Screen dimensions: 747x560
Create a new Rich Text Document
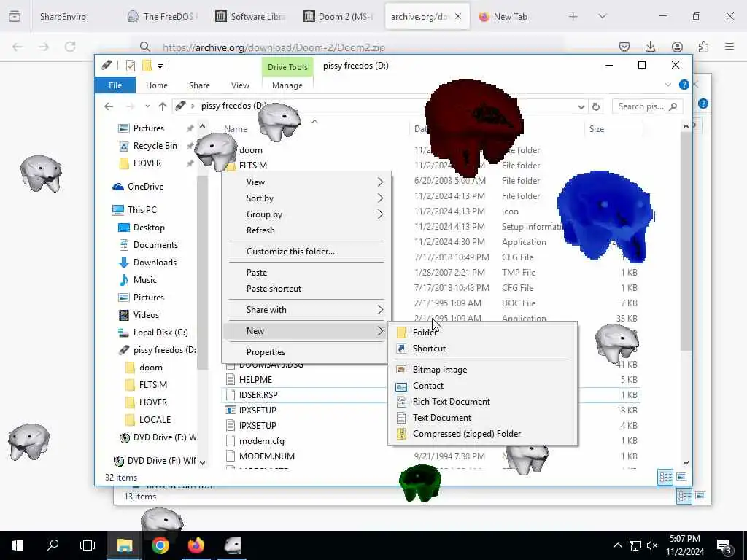(x=482, y=402)
